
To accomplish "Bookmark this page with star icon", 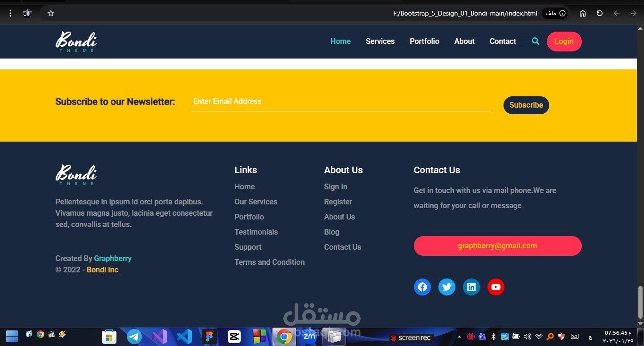I will click(51, 13).
